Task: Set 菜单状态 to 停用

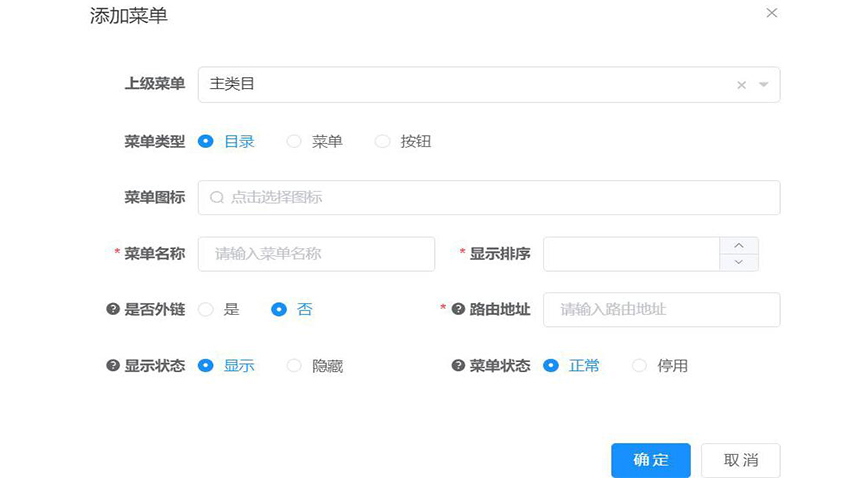Action: (x=639, y=366)
